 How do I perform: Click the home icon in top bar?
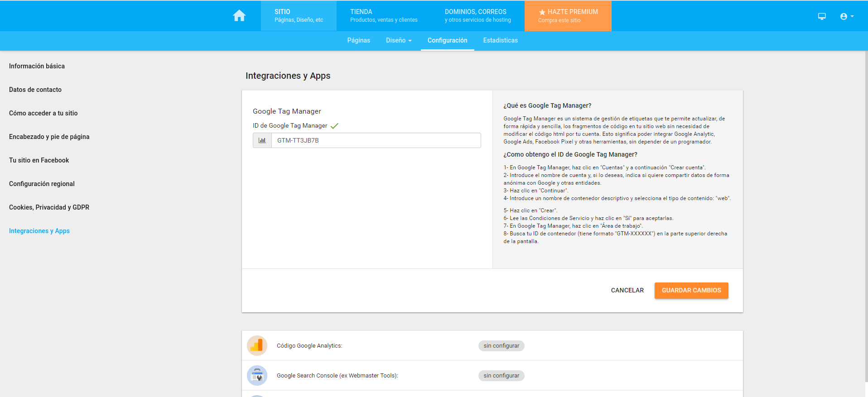(x=239, y=16)
